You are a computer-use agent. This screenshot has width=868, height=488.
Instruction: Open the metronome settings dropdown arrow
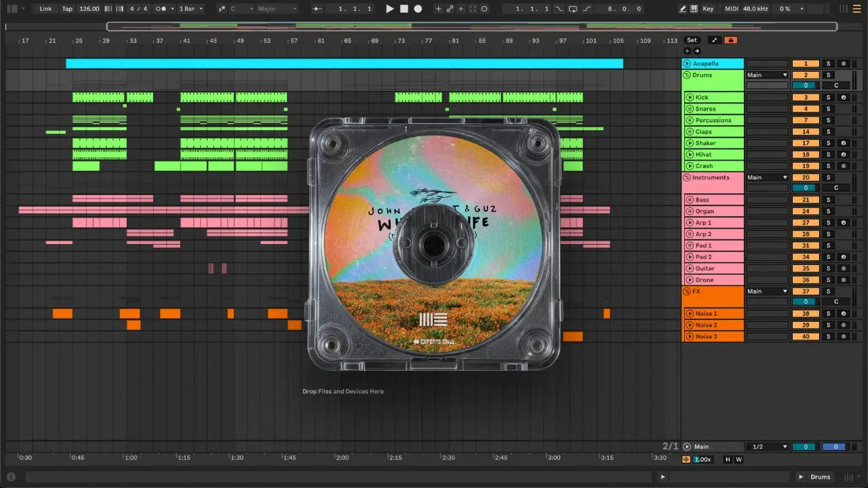(x=172, y=9)
